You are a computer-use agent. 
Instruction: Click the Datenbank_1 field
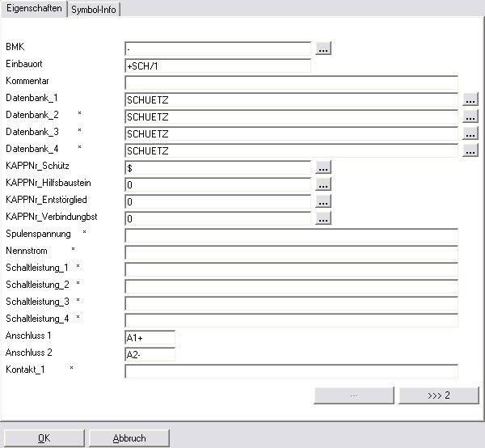291,99
